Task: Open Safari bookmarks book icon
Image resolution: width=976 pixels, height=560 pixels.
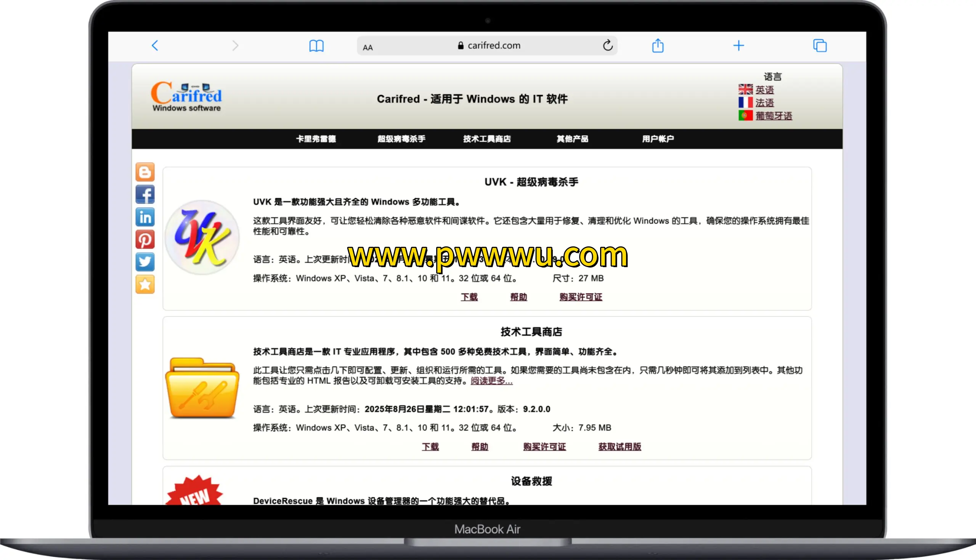Action: pos(316,46)
